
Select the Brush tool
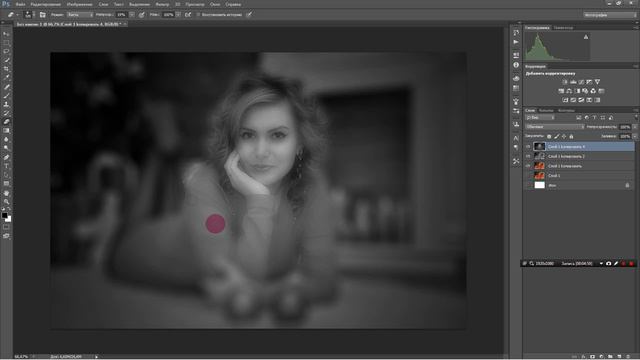pyautogui.click(x=6, y=96)
